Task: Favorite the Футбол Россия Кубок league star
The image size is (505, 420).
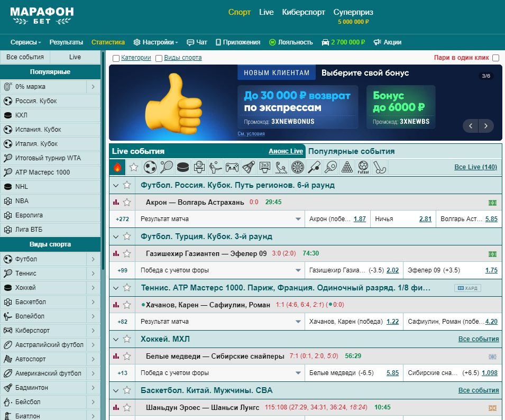Action: (x=127, y=185)
